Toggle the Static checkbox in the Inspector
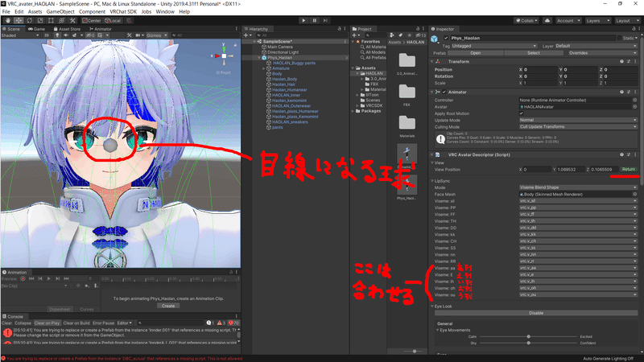The height and width of the screenshot is (362, 644). tap(619, 38)
